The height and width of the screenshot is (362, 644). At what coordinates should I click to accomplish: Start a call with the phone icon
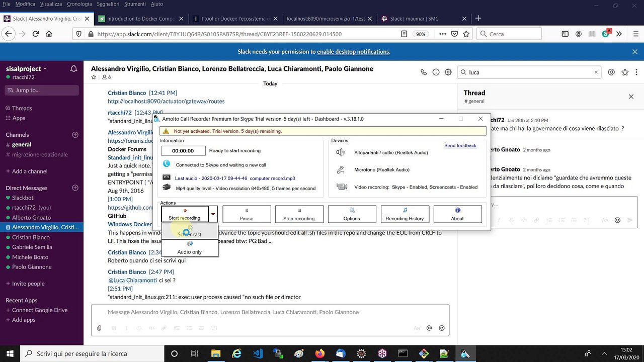pyautogui.click(x=424, y=72)
